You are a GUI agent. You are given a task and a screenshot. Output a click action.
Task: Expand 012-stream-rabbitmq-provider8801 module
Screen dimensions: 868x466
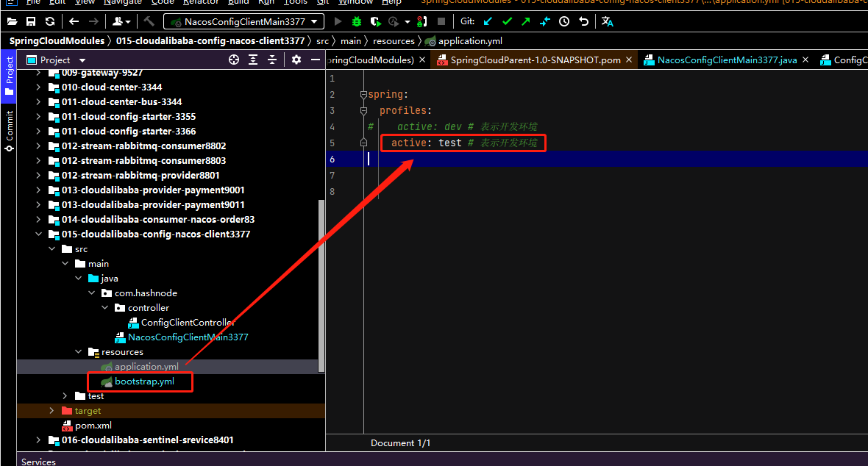pos(38,176)
